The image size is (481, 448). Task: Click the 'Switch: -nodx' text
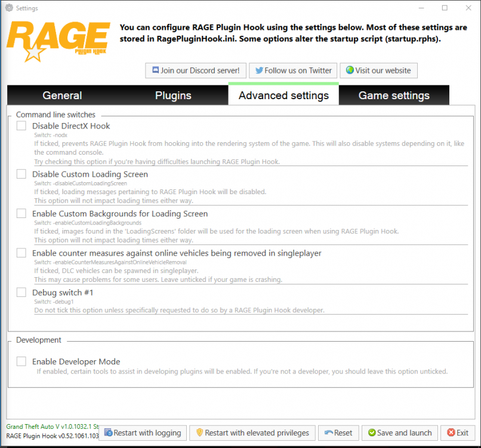click(51, 135)
